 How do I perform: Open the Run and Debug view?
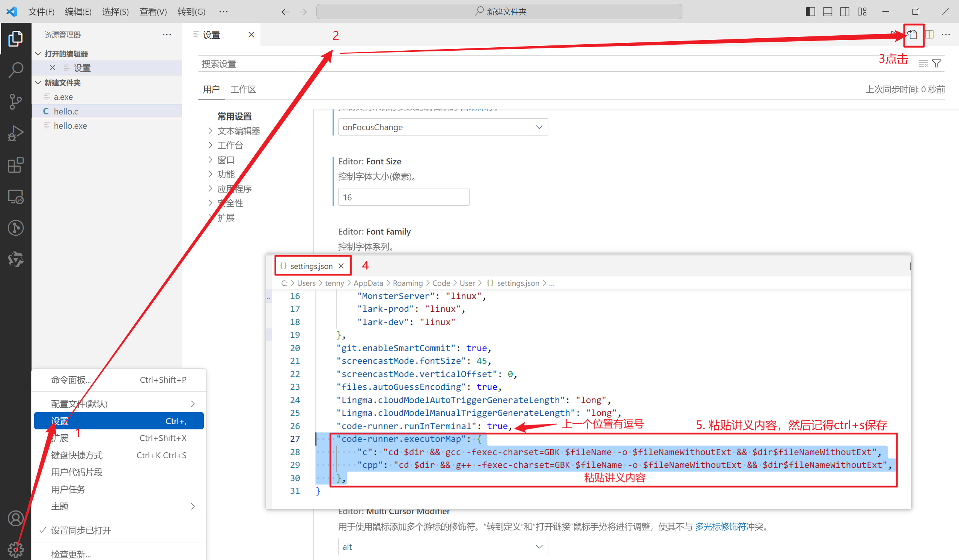coord(16,133)
